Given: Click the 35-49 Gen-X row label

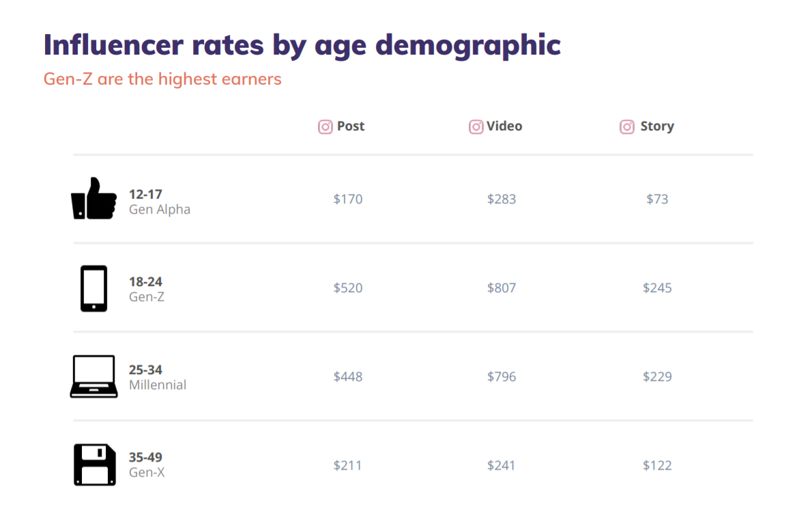Looking at the screenshot, I should coord(146,465).
